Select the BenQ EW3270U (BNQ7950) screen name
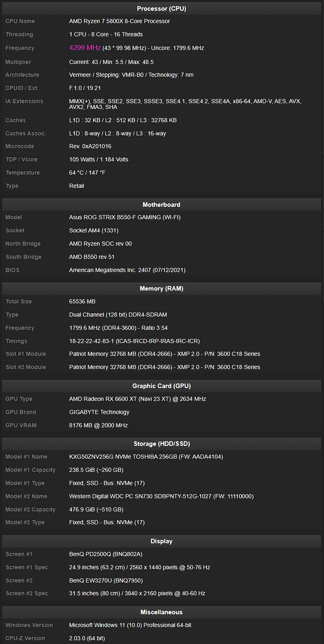 tap(106, 580)
